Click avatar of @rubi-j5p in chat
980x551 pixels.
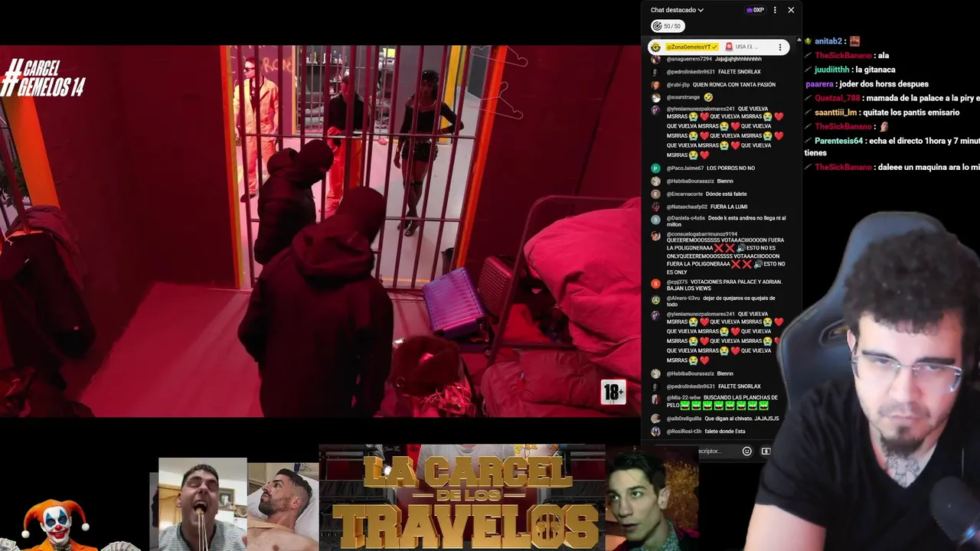[x=655, y=85]
